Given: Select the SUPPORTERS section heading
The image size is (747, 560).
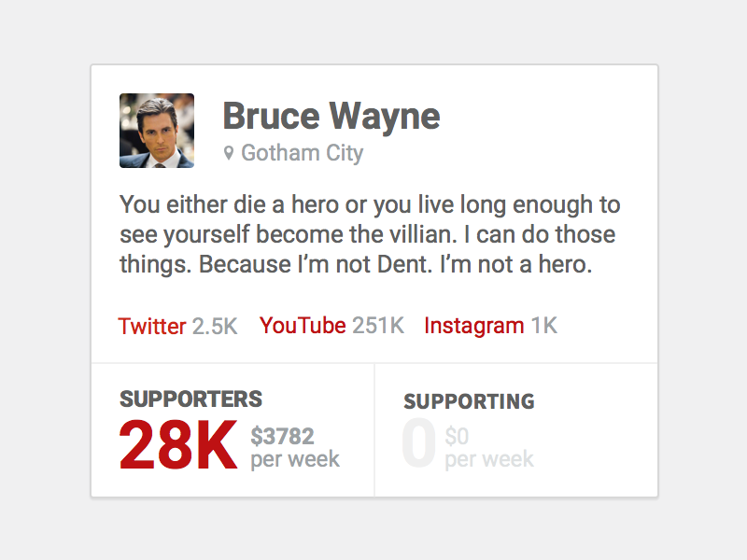Looking at the screenshot, I should pos(190,399).
